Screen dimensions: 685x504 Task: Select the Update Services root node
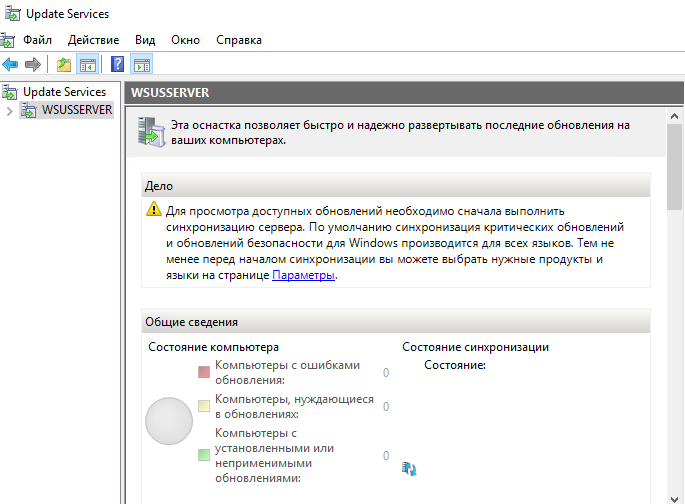[x=63, y=92]
